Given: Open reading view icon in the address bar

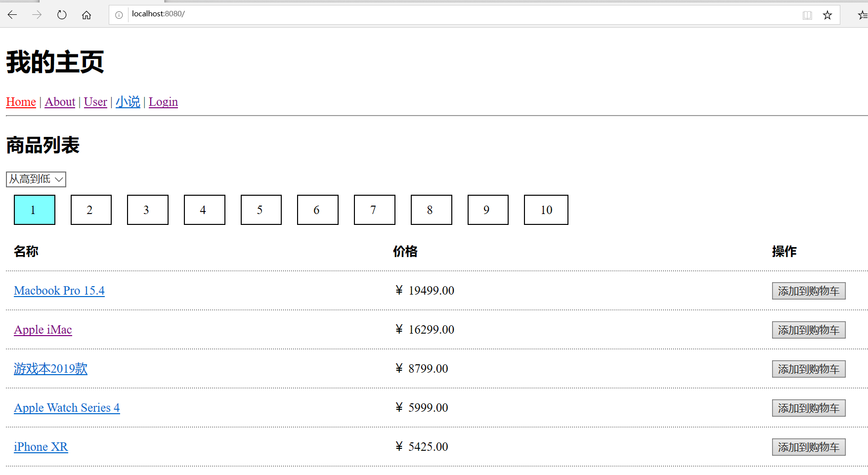Looking at the screenshot, I should tap(807, 15).
